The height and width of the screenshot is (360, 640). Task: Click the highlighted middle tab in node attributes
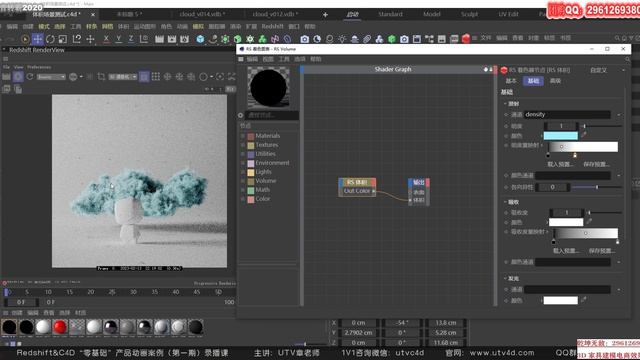pos(533,81)
